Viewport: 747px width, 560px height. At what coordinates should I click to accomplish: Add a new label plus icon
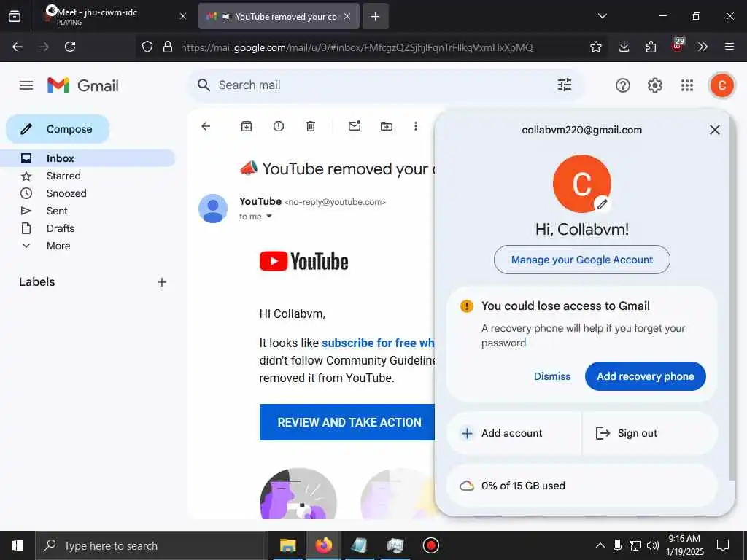pyautogui.click(x=162, y=282)
